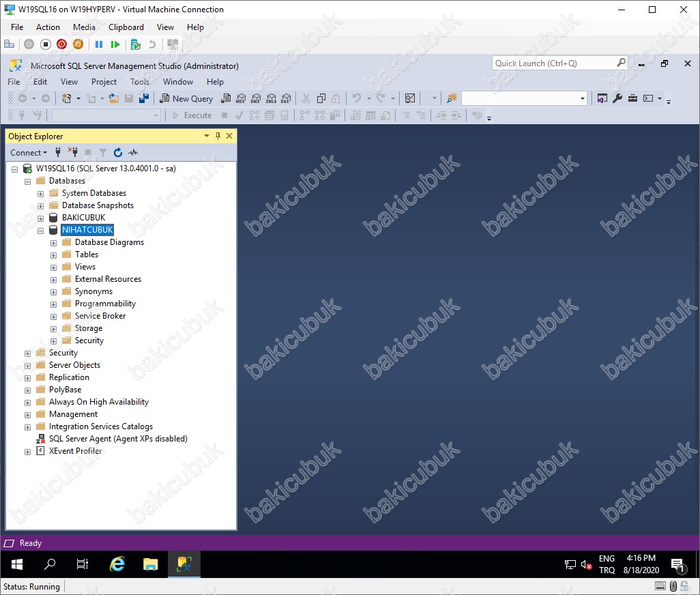Image resolution: width=700 pixels, height=595 pixels.
Task: Open the Media menu
Action: (x=84, y=27)
